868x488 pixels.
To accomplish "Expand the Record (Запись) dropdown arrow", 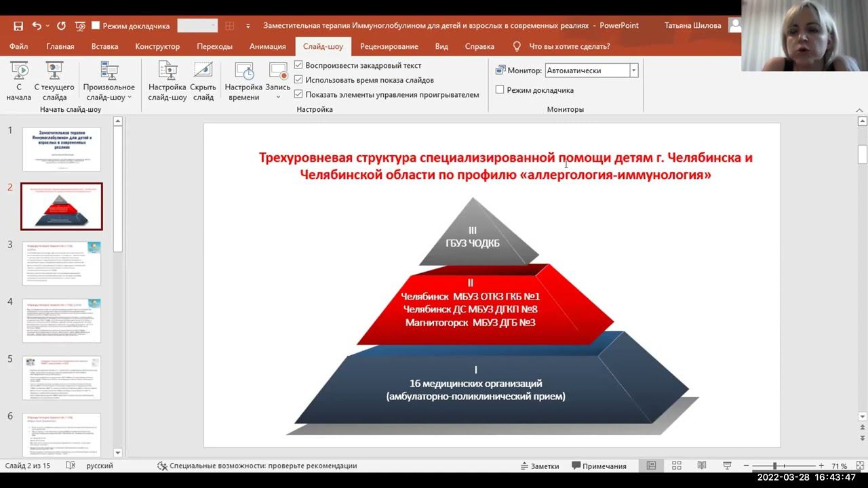I will point(278,97).
